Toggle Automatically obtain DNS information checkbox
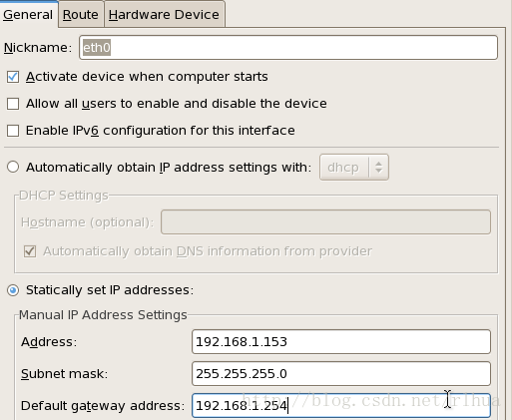The image size is (512, 420). pyautogui.click(x=30, y=251)
